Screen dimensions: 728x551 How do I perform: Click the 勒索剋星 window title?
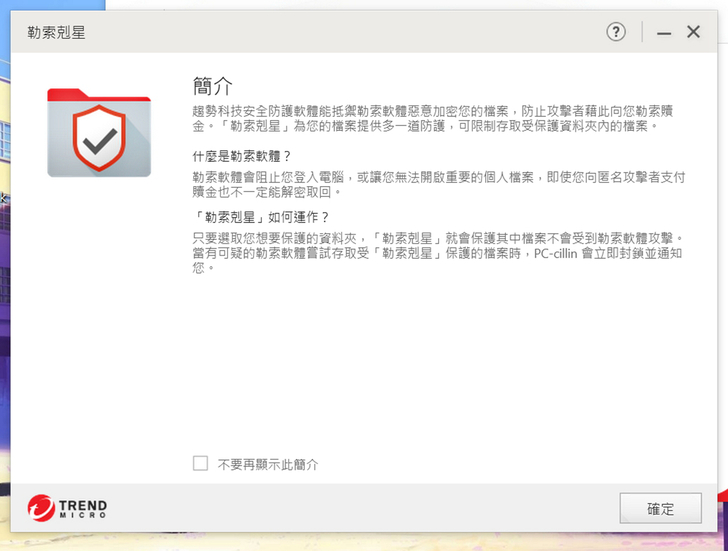[56, 32]
